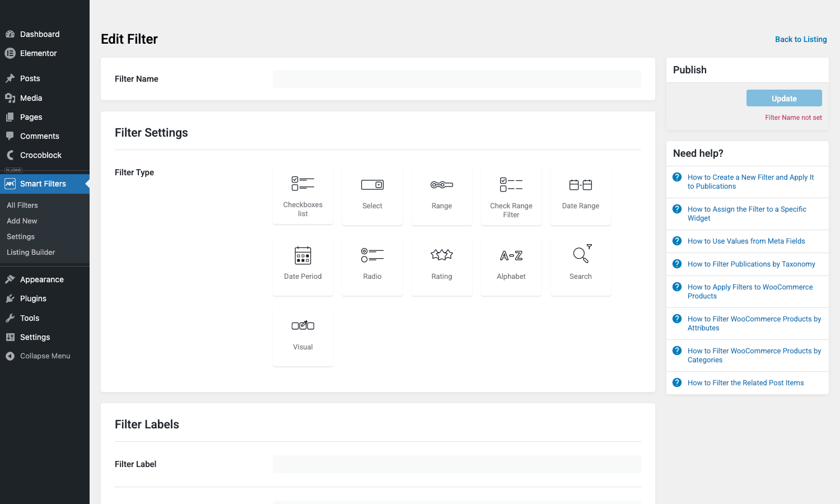Open the Dashboard menu item
The height and width of the screenshot is (504, 840).
45,34
